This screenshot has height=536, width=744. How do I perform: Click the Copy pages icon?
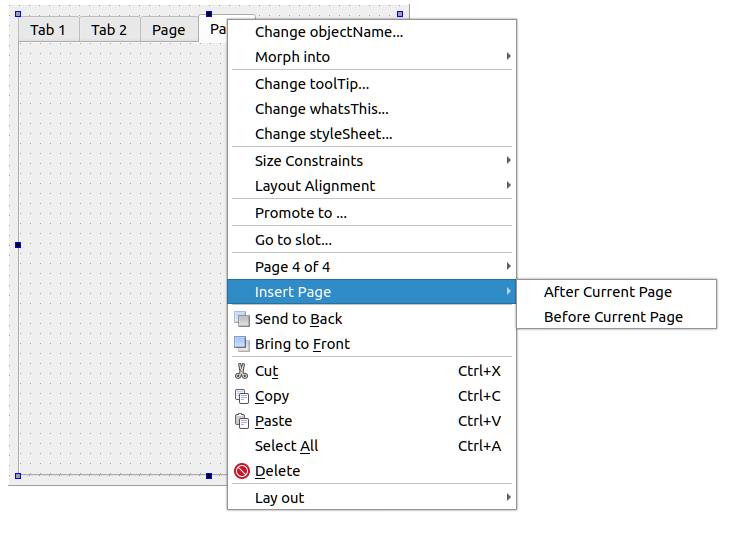pyautogui.click(x=242, y=396)
